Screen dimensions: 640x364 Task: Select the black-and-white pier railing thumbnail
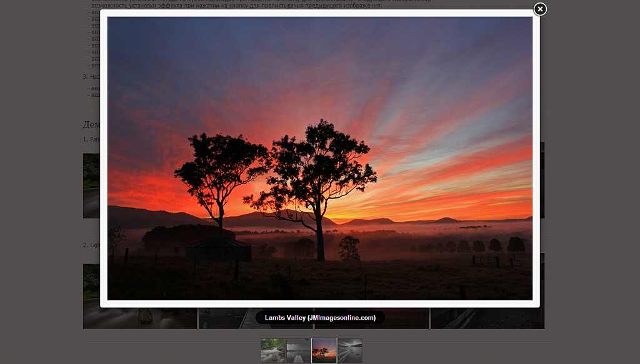click(350, 350)
